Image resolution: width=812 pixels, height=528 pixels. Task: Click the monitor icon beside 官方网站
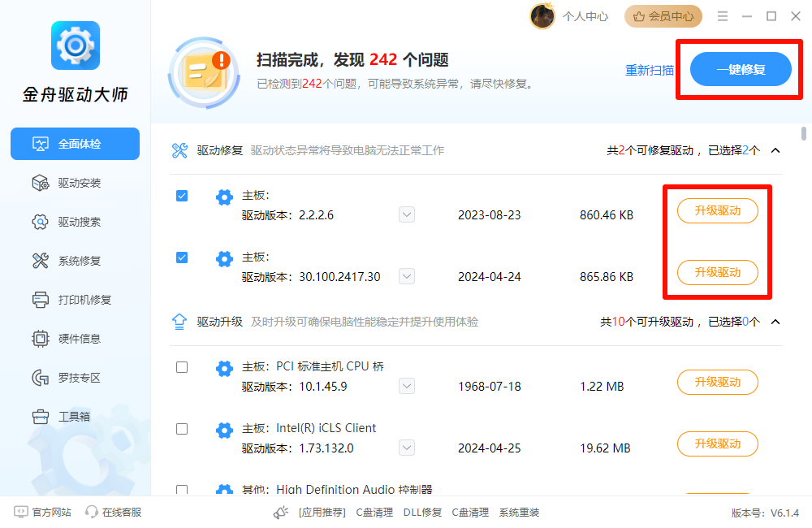[21, 513]
